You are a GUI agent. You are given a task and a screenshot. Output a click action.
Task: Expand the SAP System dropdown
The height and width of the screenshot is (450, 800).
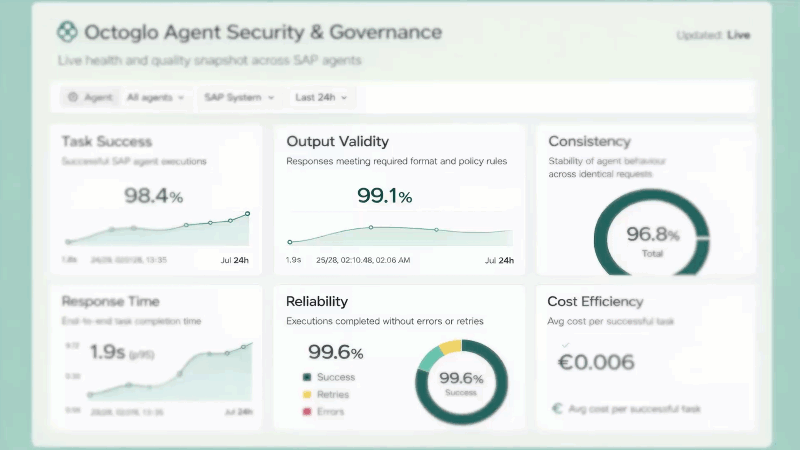pyautogui.click(x=239, y=97)
